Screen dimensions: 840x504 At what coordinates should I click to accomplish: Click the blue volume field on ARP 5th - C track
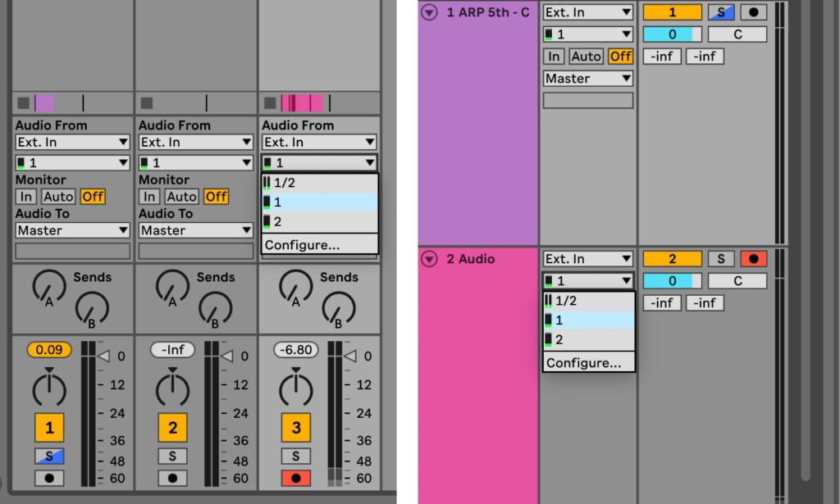tap(673, 34)
